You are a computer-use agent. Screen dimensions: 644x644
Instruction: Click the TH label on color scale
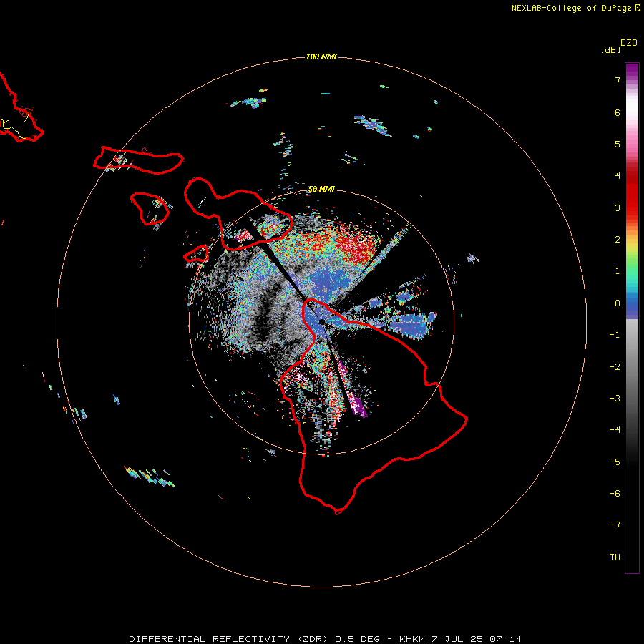point(615,557)
